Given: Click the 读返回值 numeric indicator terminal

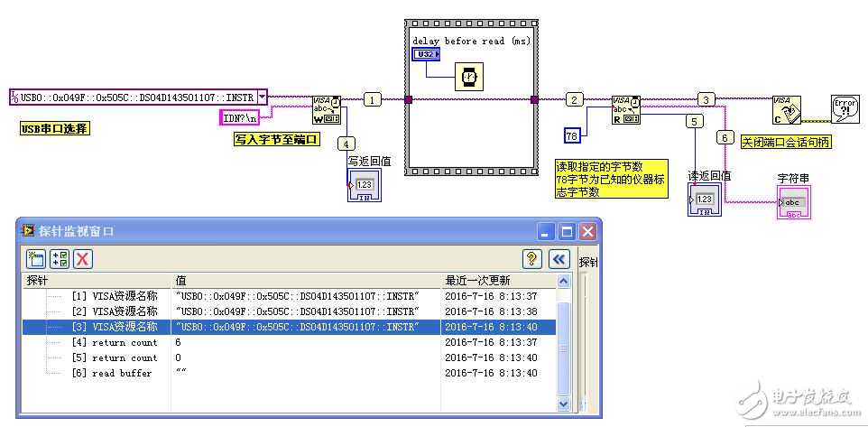Looking at the screenshot, I should [704, 200].
